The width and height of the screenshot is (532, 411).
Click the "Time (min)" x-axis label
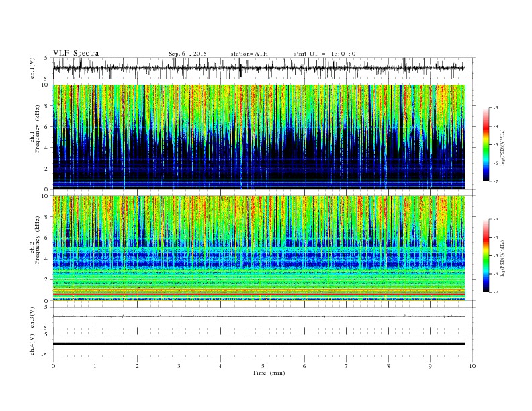269,373
